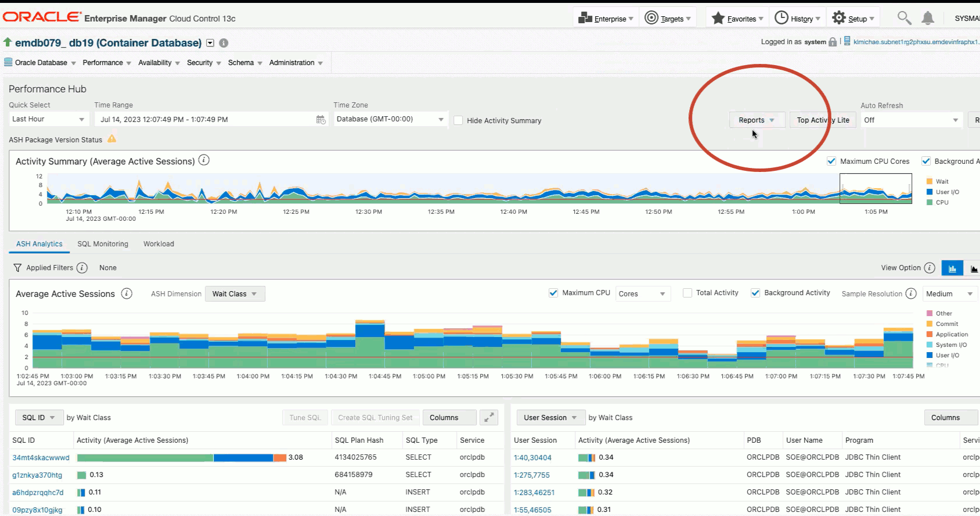Image resolution: width=980 pixels, height=516 pixels.
Task: Click the ASH Package Version warning icon
Action: [x=111, y=139]
